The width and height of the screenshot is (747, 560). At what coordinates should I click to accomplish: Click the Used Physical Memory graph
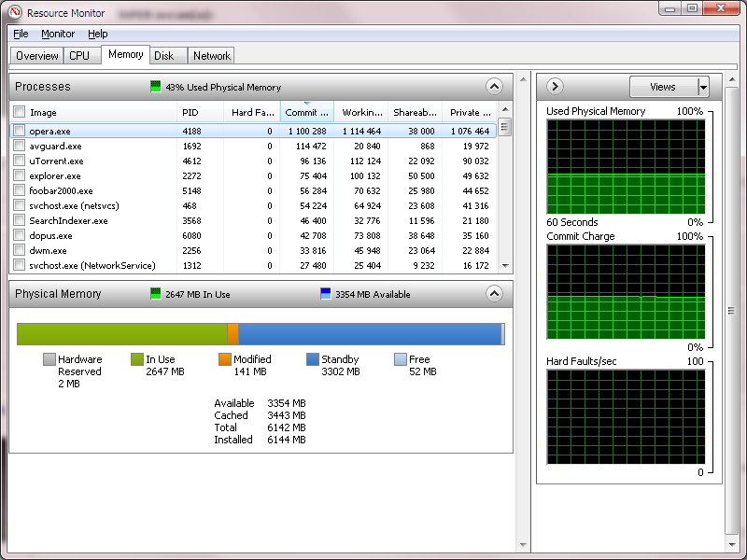(x=626, y=167)
